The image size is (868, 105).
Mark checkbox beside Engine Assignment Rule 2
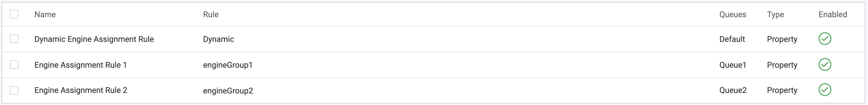(x=14, y=90)
